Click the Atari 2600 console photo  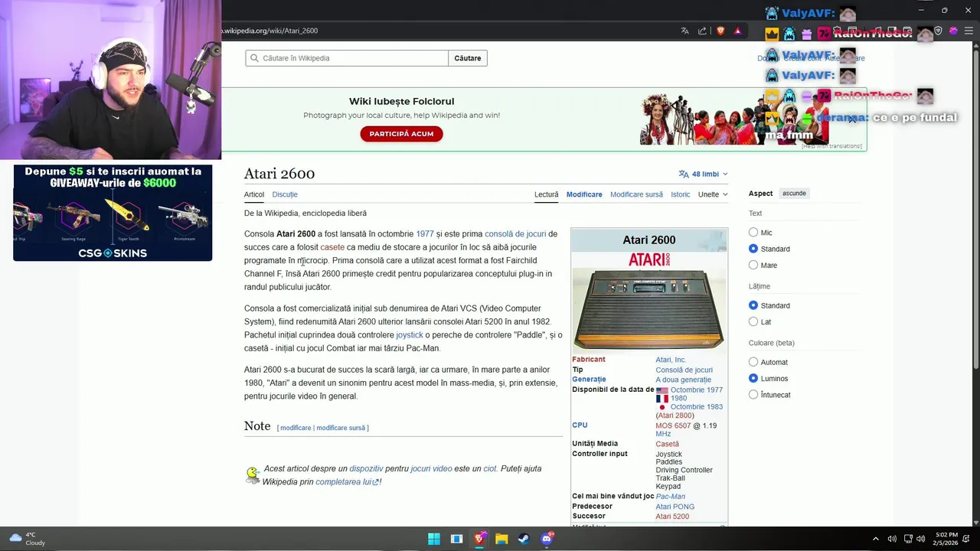point(648,310)
